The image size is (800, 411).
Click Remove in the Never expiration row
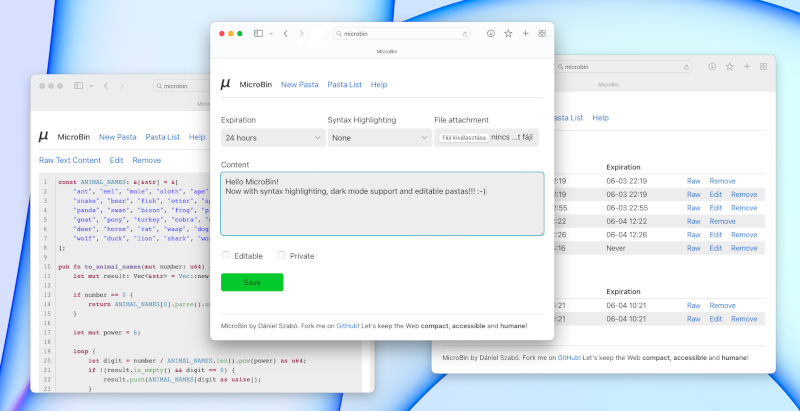coord(744,248)
